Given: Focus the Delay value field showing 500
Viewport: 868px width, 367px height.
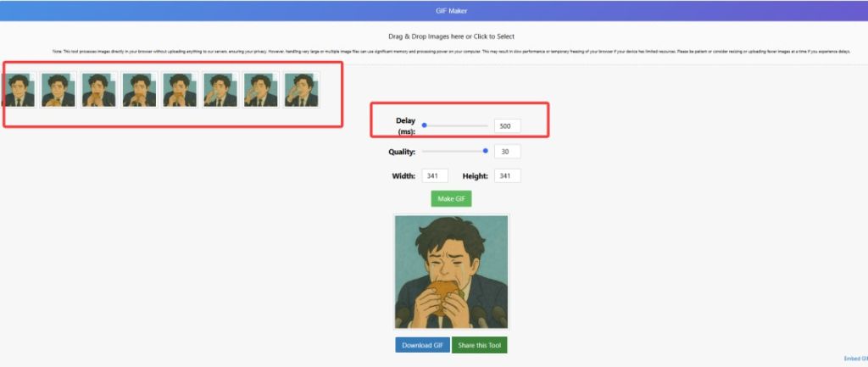Looking at the screenshot, I should [507, 126].
